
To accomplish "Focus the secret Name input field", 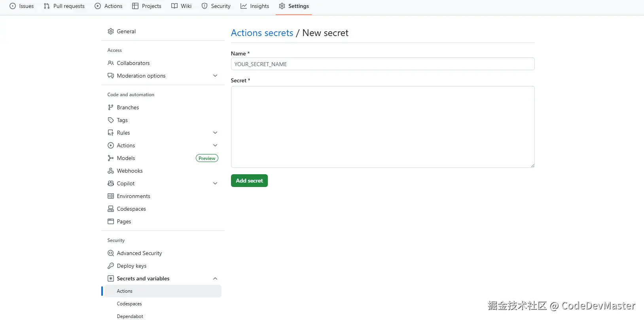I will click(383, 64).
